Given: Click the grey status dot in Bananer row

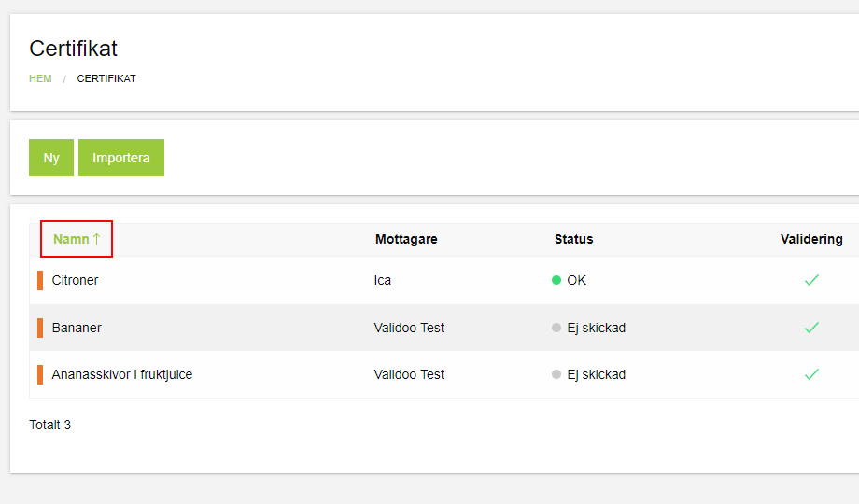Looking at the screenshot, I should tap(556, 328).
